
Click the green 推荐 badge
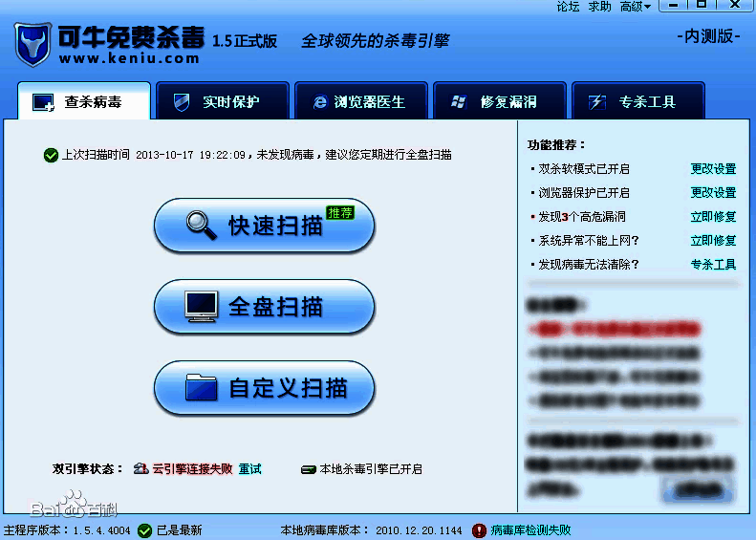pyautogui.click(x=340, y=212)
